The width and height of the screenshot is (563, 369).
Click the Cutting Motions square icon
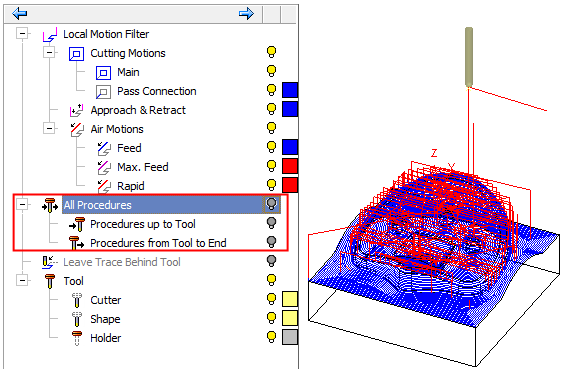(76, 53)
